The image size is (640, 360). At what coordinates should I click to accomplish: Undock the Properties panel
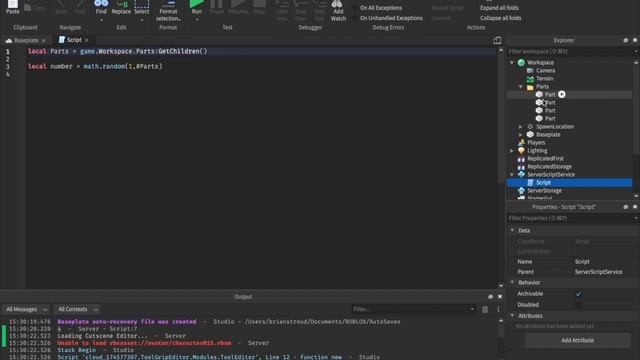click(626, 207)
